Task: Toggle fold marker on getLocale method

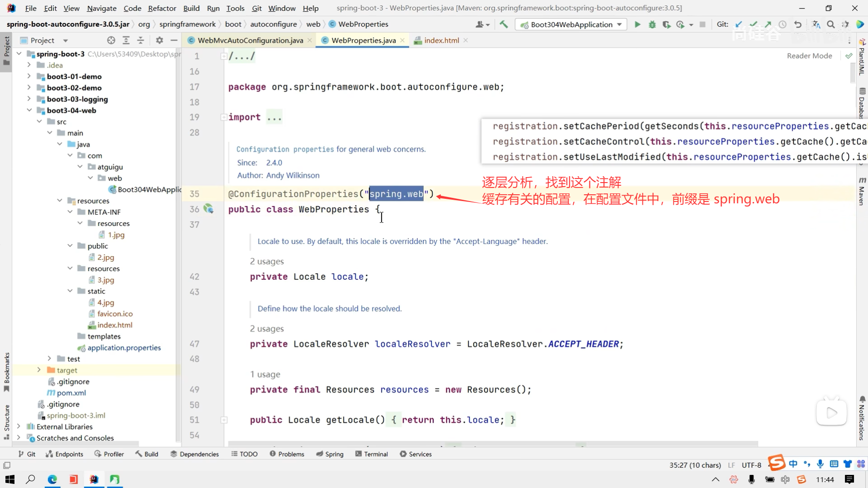Action: click(x=224, y=420)
